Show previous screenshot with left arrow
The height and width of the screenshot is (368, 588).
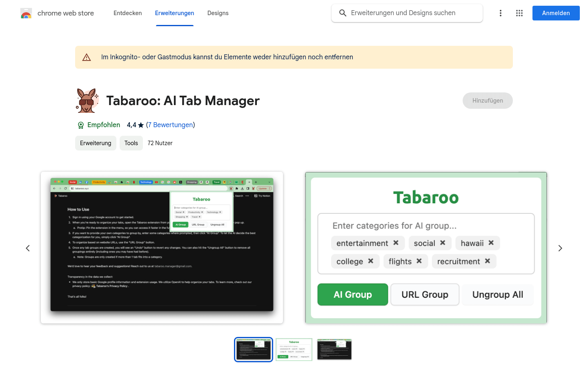[x=28, y=248]
